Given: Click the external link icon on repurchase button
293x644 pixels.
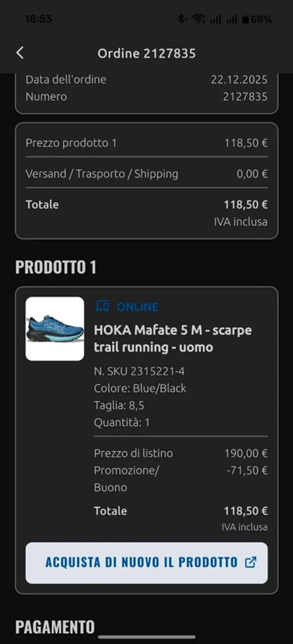Looking at the screenshot, I should point(250,562).
